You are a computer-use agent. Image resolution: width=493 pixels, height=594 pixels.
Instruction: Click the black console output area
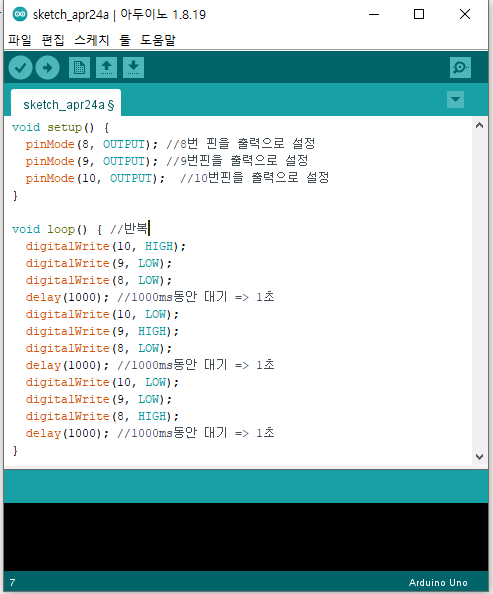[x=246, y=537]
